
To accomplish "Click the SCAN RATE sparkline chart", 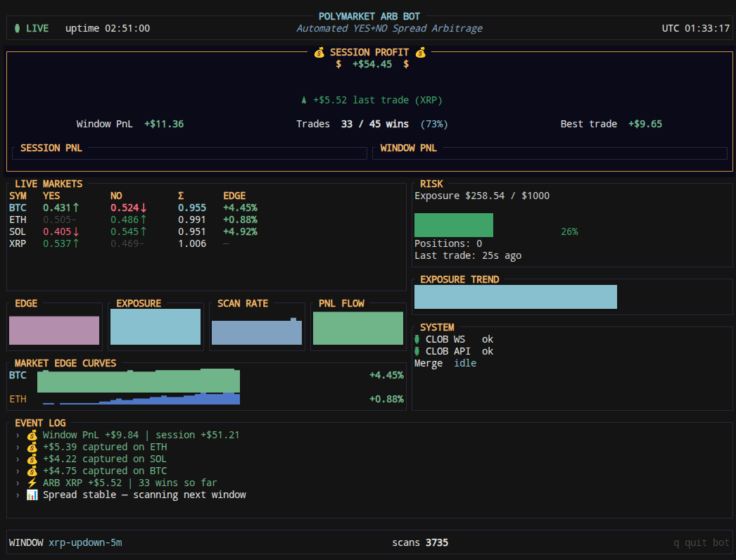I will 257,332.
